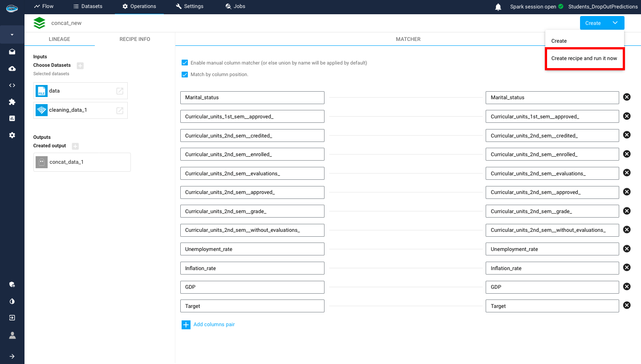Collapse the Create button dropdown arrow
The image size is (641, 364).
pos(615,23)
